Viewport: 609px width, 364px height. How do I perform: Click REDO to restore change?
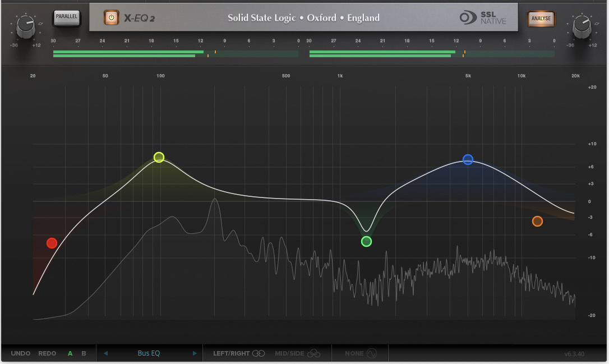(47, 353)
